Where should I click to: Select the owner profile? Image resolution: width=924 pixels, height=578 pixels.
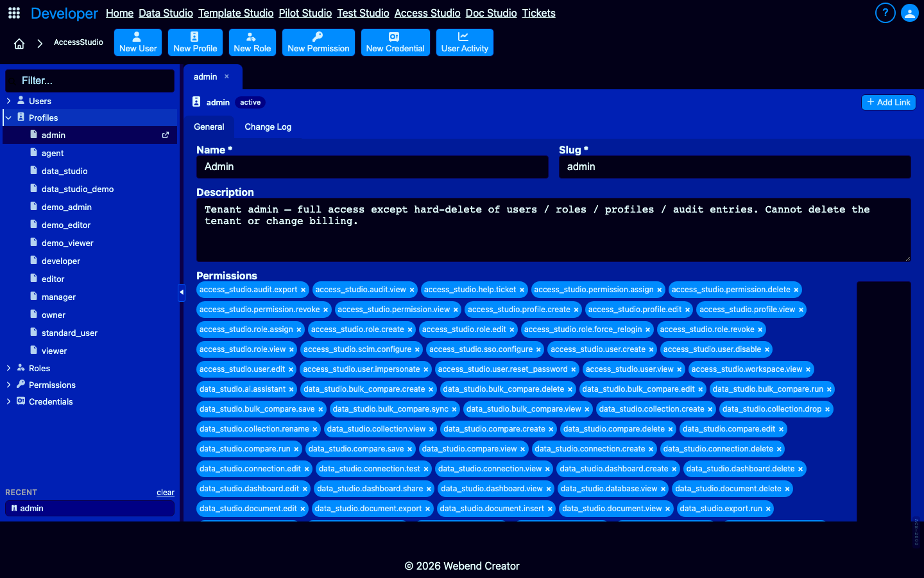click(90, 315)
